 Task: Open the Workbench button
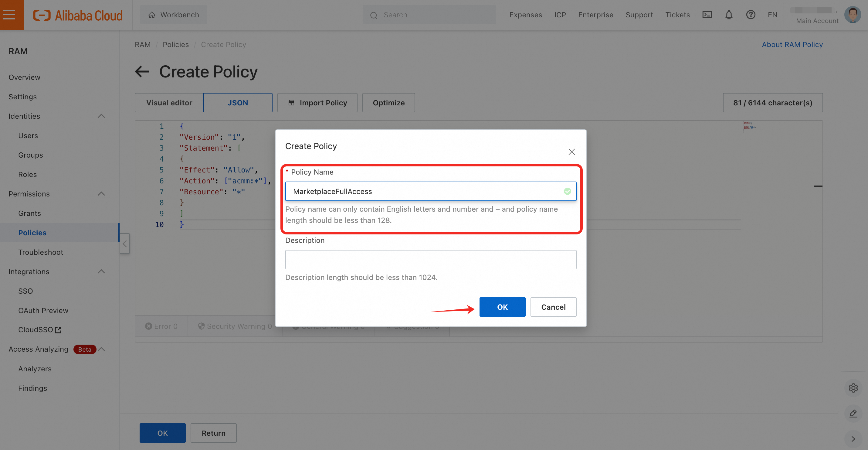click(174, 15)
